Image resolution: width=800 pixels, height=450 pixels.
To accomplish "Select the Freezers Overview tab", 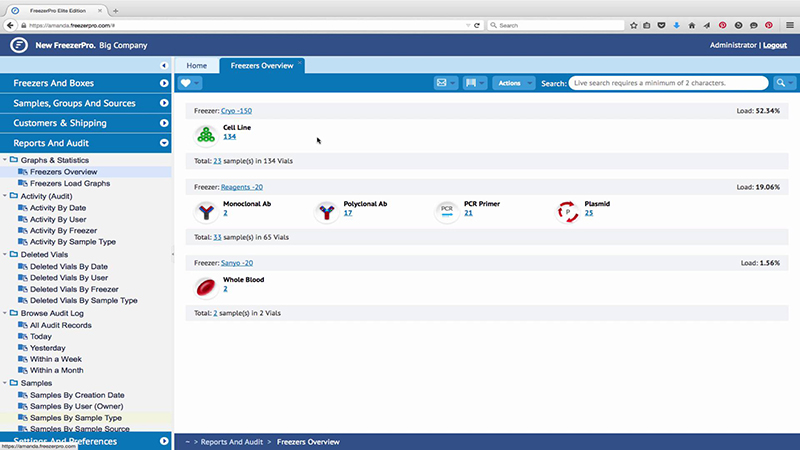I will click(262, 65).
